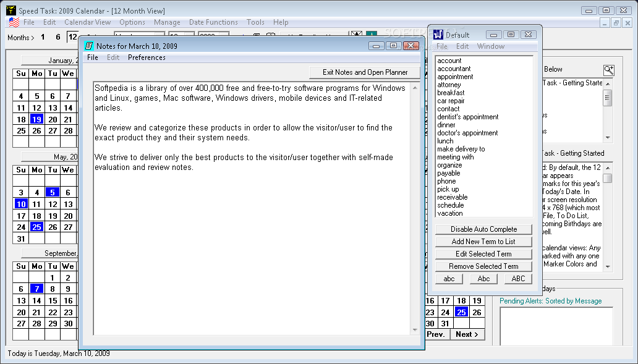Open the Help menu
The height and width of the screenshot is (364, 638).
click(x=281, y=22)
